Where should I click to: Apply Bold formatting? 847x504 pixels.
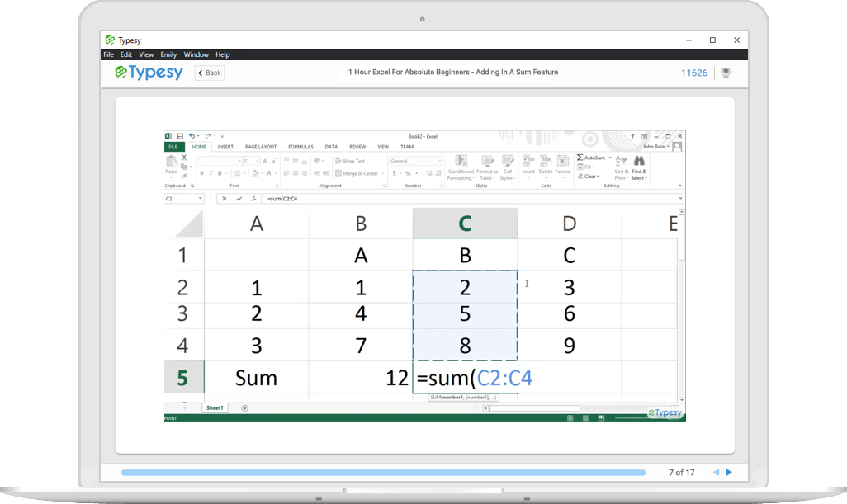[x=201, y=173]
